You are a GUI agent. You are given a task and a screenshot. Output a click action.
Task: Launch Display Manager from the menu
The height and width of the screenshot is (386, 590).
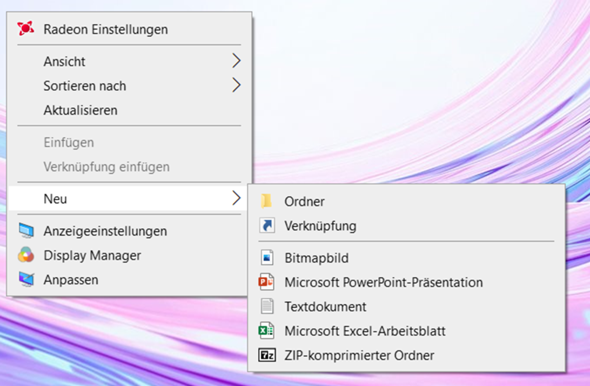coord(128,255)
